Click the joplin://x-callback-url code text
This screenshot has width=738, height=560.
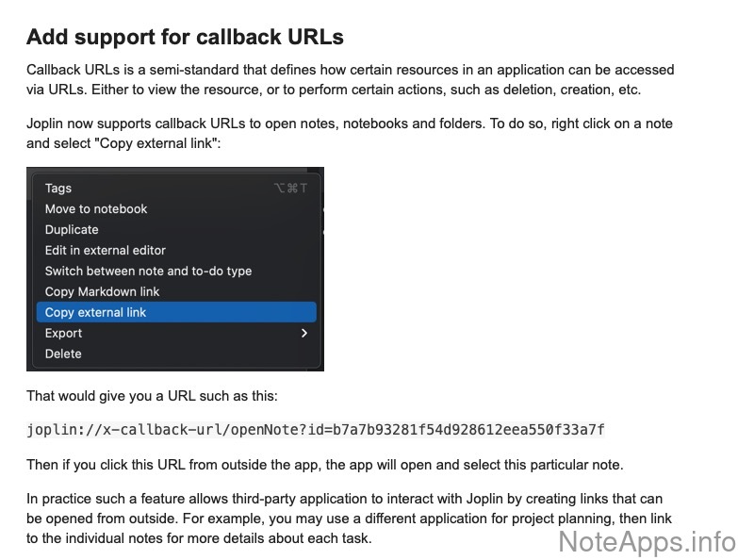pos(315,430)
